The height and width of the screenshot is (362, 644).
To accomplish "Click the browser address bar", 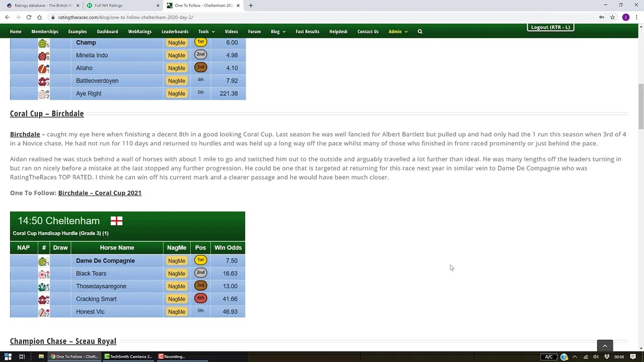I will point(322,17).
